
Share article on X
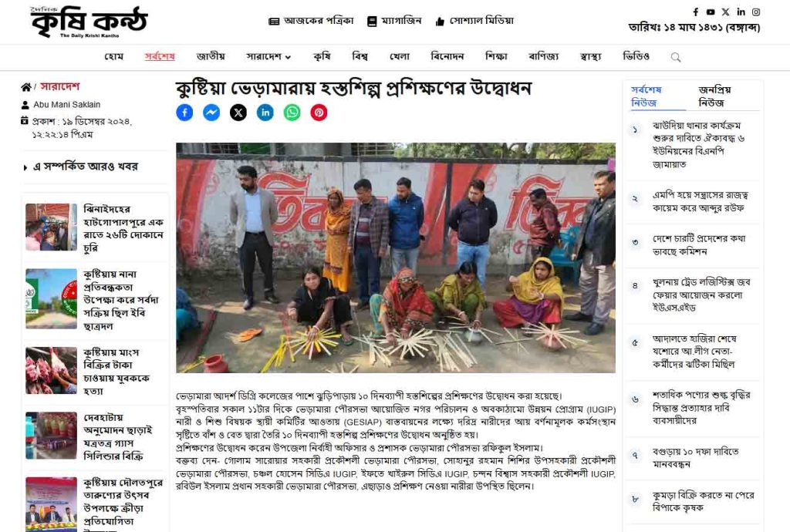(x=238, y=113)
